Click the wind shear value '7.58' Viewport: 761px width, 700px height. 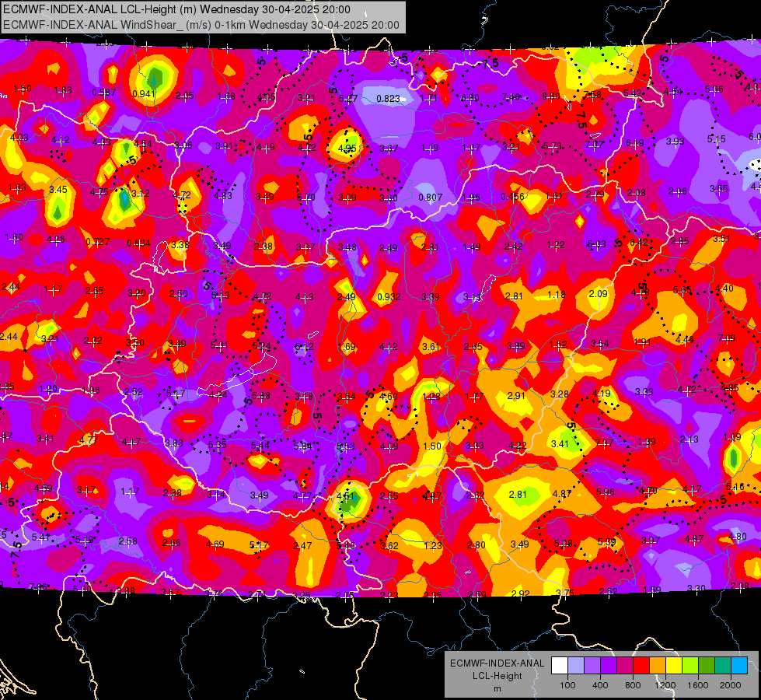[x=592, y=94]
